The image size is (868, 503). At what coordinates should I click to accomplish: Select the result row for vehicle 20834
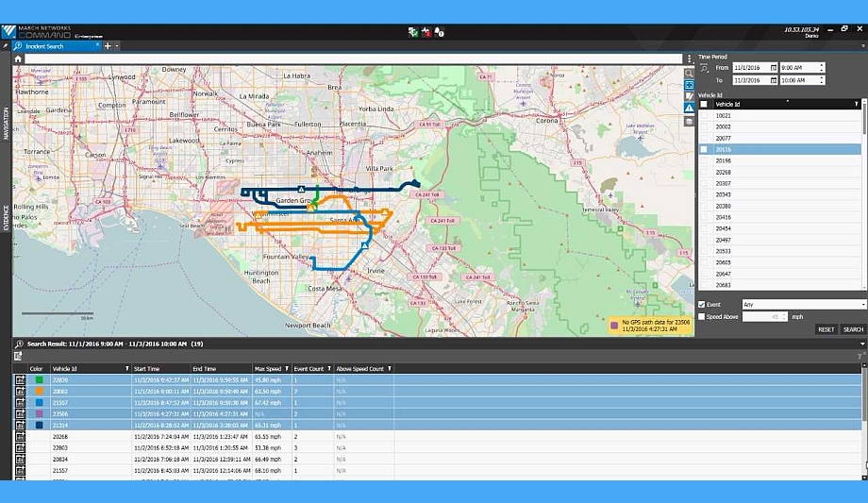(x=438, y=460)
